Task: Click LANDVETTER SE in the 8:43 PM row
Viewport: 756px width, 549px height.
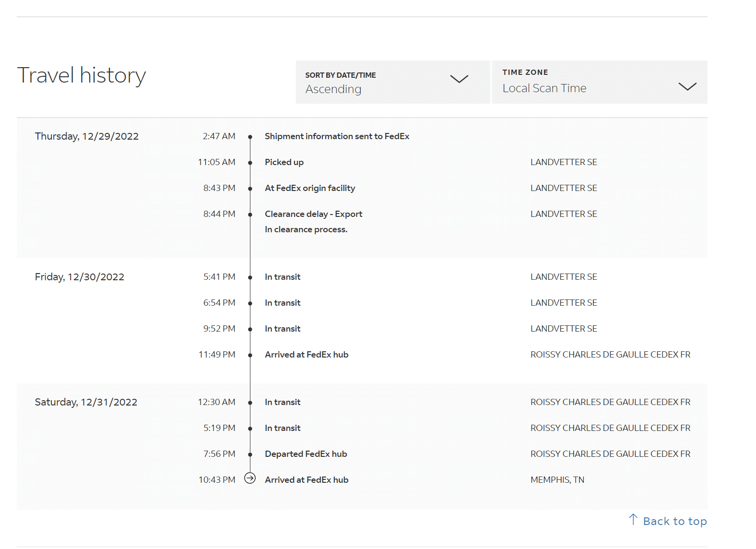Action: pos(564,188)
